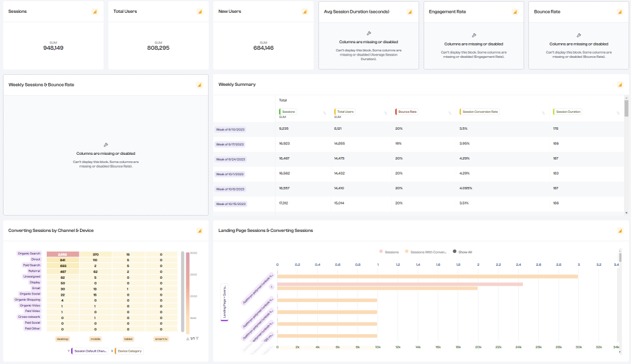Click the chart icon on Sessions card

click(x=95, y=12)
